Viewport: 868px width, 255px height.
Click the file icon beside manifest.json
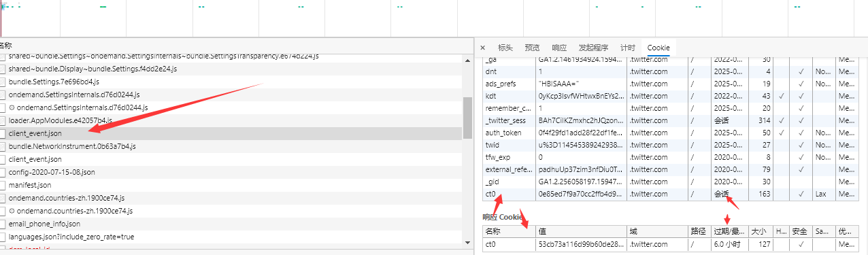(2, 185)
